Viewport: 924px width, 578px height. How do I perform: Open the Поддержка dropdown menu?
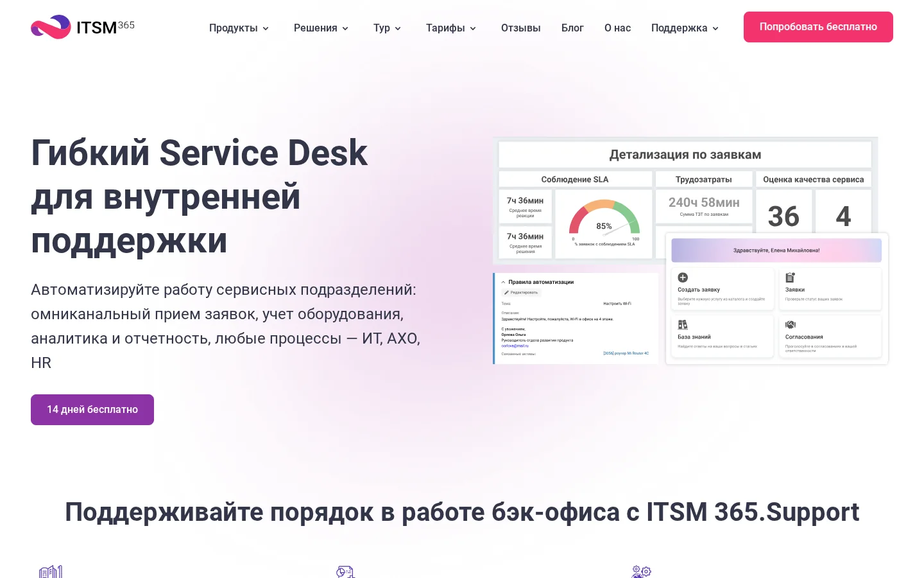685,28
